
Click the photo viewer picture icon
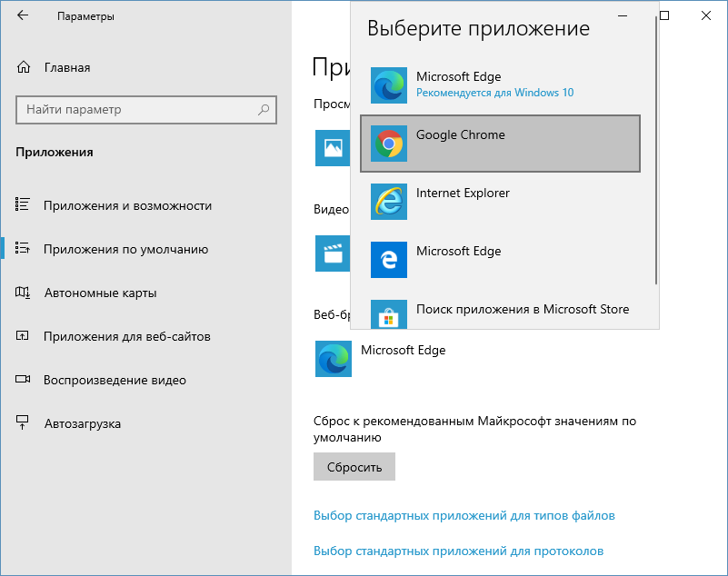[x=333, y=148]
